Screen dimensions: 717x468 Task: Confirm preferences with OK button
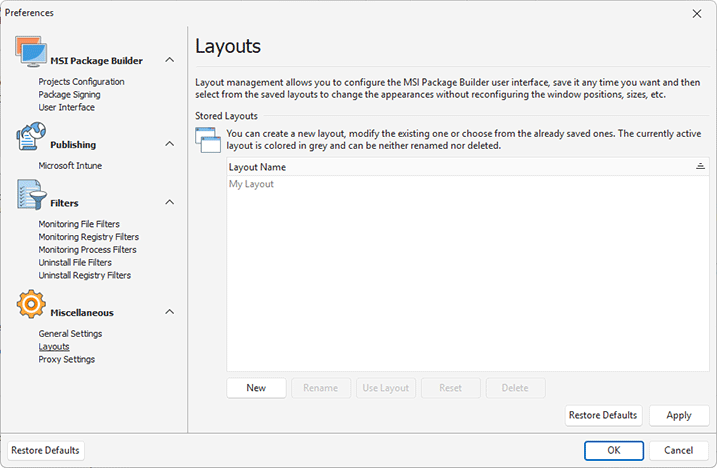coord(613,451)
